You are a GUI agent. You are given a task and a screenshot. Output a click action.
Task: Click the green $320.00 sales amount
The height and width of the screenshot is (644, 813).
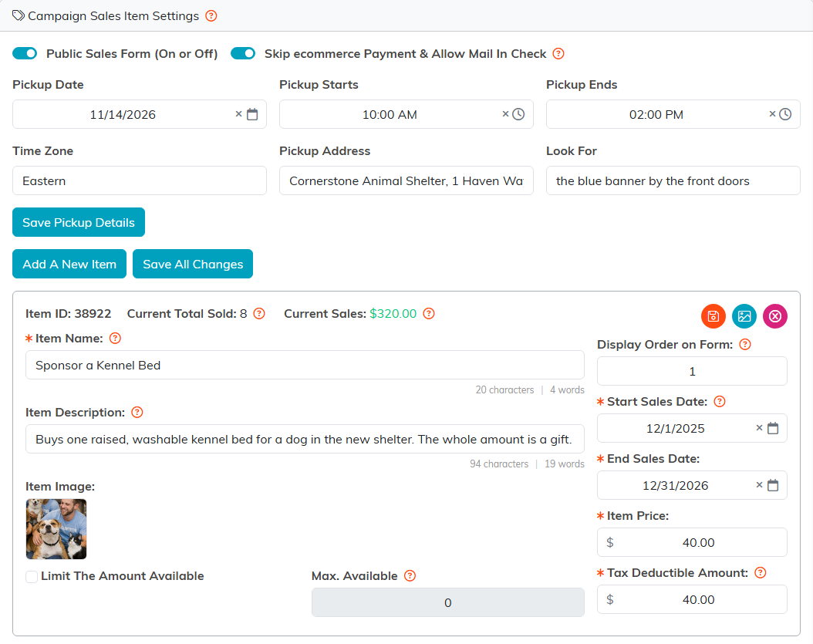pos(393,314)
